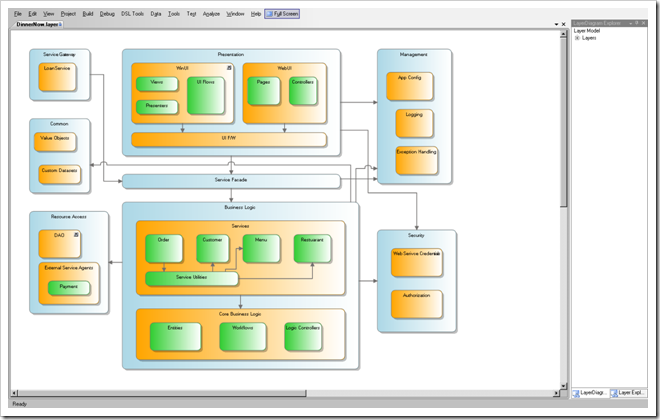
Task: Open the File menu
Action: 18,14
